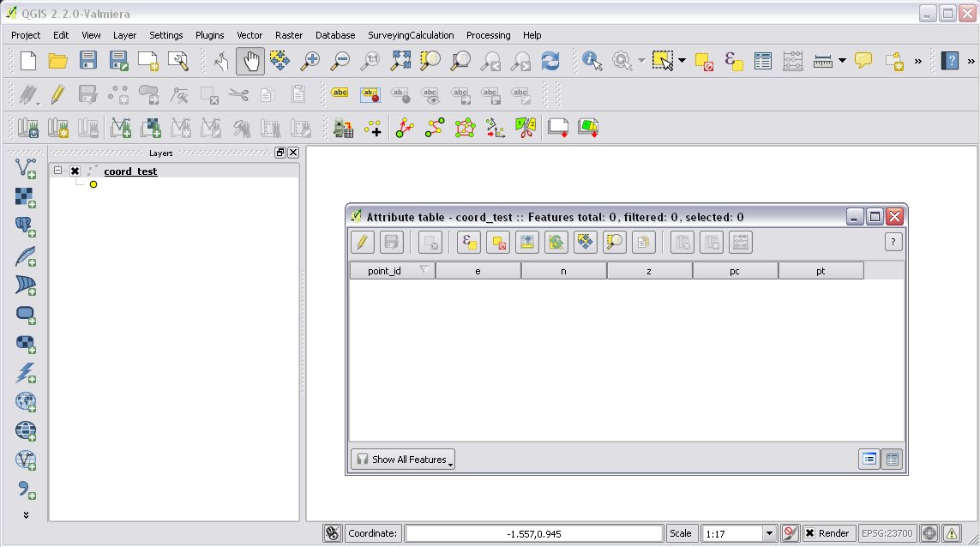Open the Scale dropdown
980x547 pixels.
769,533
